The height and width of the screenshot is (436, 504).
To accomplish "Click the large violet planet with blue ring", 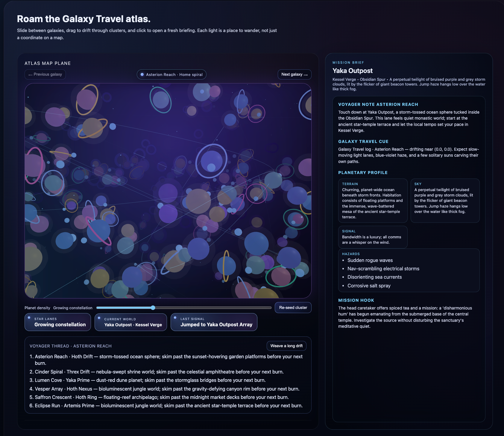I will pos(211,161).
